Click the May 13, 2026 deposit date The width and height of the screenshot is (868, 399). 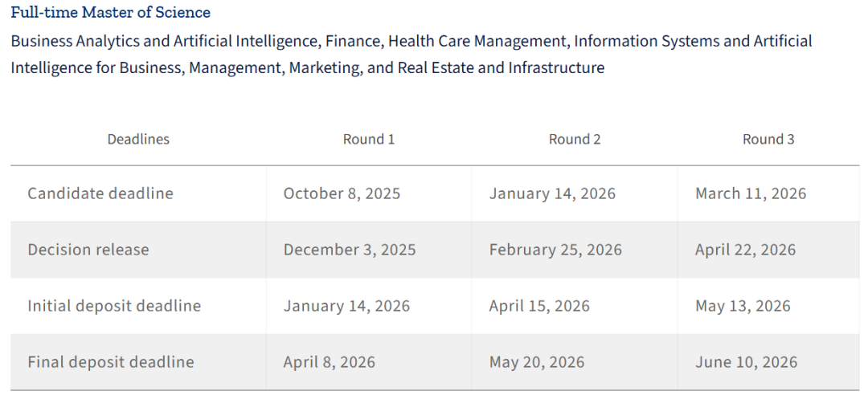tap(743, 306)
